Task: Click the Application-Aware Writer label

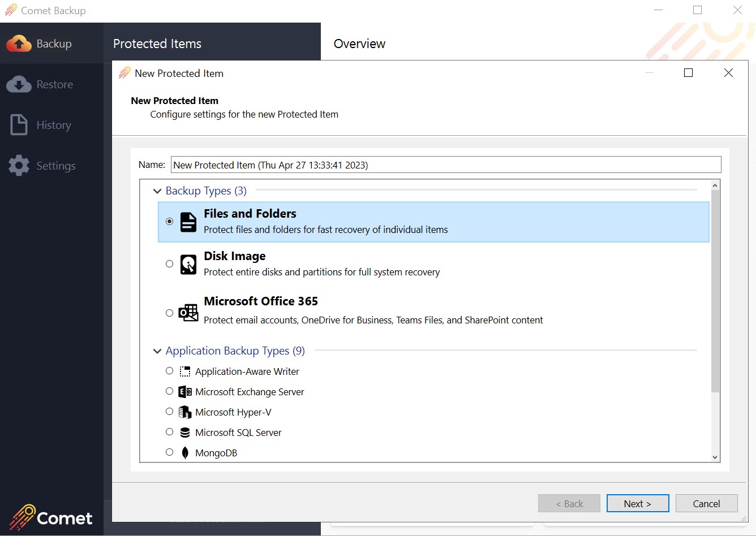Action: pos(247,371)
